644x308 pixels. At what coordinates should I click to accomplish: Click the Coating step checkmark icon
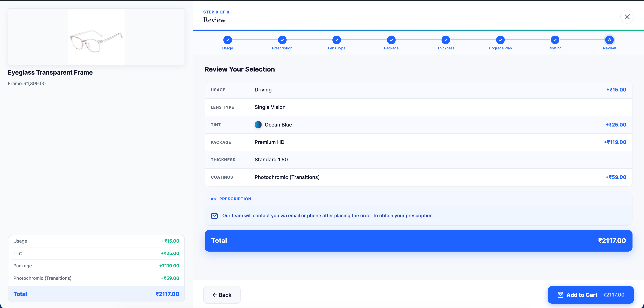click(x=555, y=40)
